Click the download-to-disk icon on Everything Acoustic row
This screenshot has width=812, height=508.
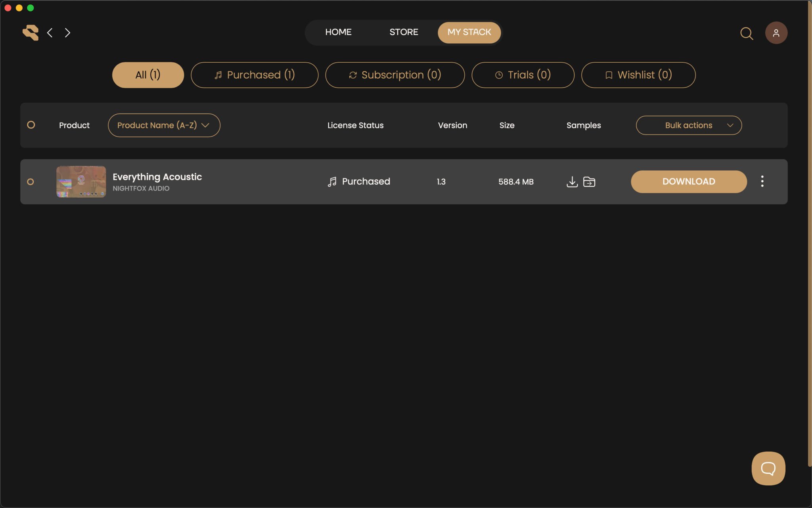click(572, 181)
